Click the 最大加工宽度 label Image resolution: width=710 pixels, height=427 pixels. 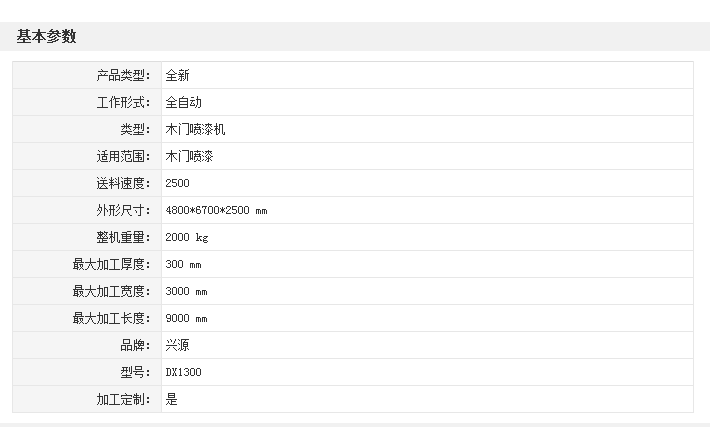pos(111,292)
